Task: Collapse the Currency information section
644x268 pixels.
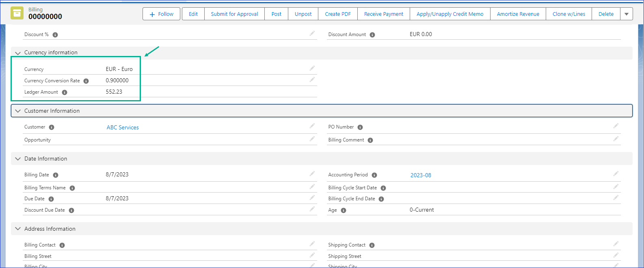Action: (x=18, y=53)
